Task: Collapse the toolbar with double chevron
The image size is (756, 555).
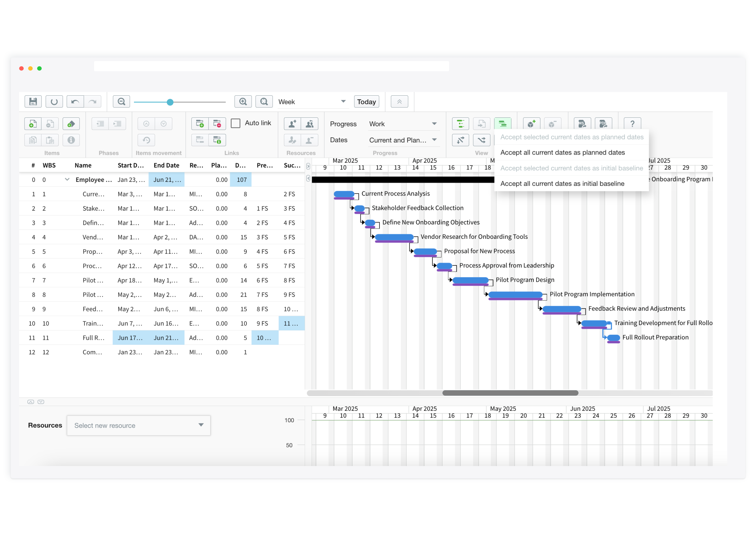Action: [x=399, y=101]
